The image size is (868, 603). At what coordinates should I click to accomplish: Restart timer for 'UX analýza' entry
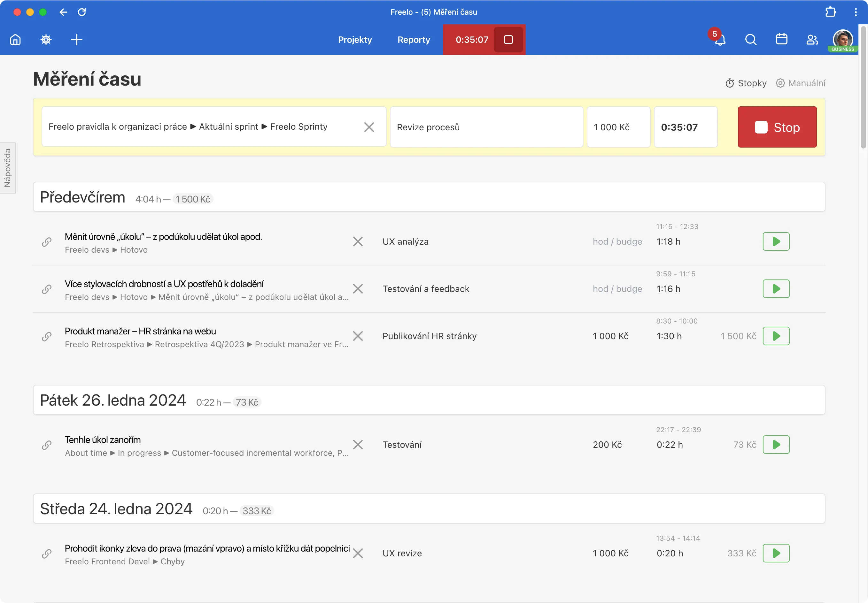776,242
